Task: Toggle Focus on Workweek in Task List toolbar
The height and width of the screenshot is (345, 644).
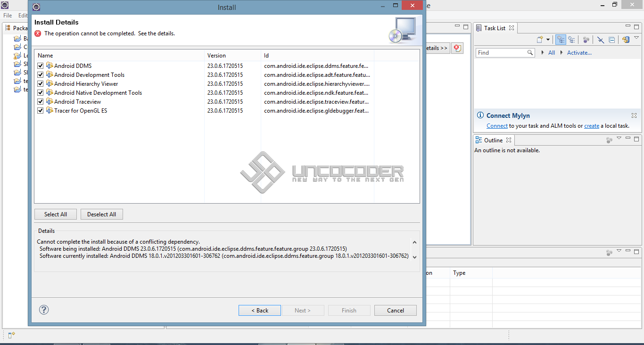Action: pyautogui.click(x=586, y=40)
